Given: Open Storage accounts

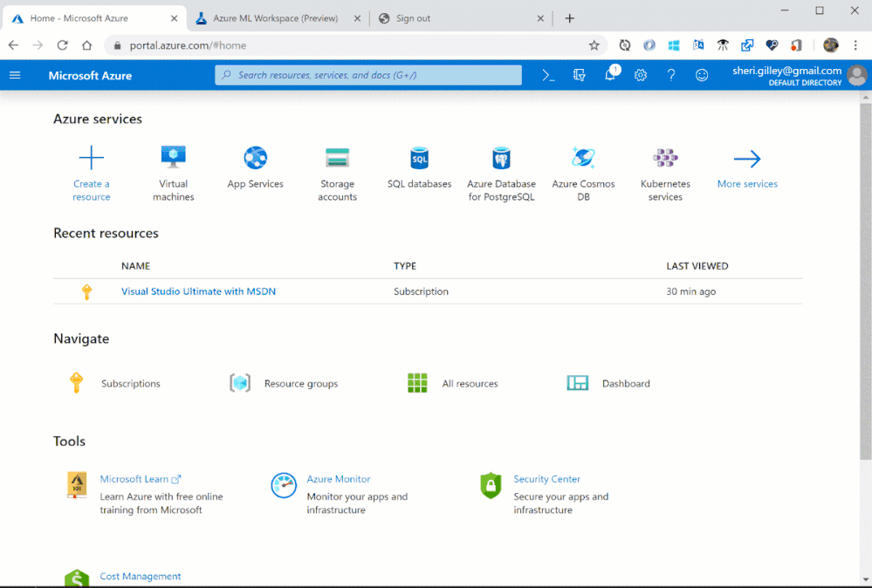Looking at the screenshot, I should click(x=337, y=159).
